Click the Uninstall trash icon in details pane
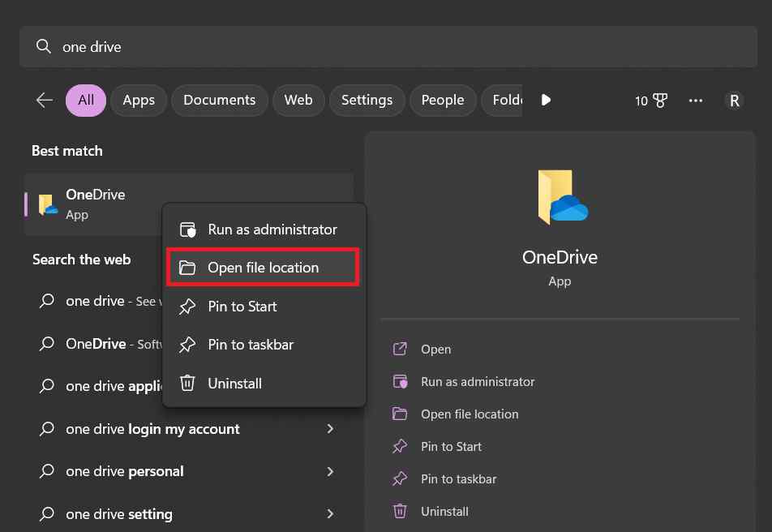 point(400,511)
